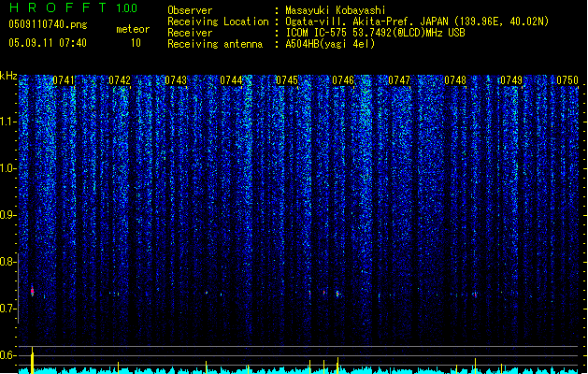Select the ICOM IC-575 receiver value

point(375,33)
